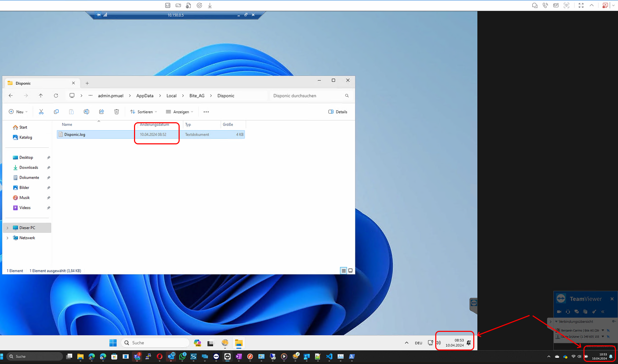The height and width of the screenshot is (364, 618).
Task: Open dropdown arrow next to Benjamin Carrino
Action: [603, 330]
